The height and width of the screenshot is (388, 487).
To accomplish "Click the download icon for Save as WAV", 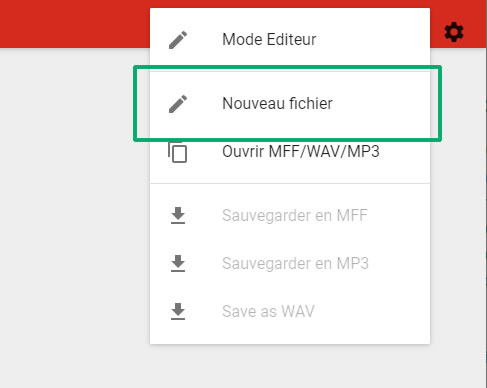I will click(178, 311).
